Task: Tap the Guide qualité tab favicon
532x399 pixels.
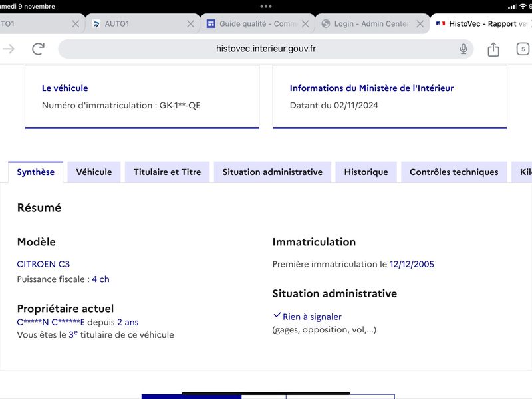Action: point(211,23)
